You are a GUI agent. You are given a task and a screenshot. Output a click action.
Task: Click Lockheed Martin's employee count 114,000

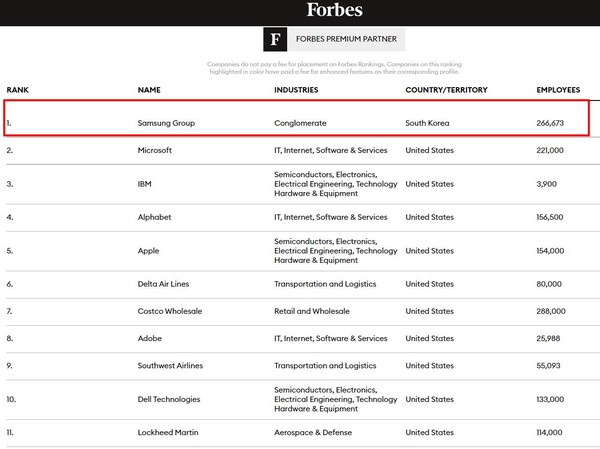click(x=549, y=433)
